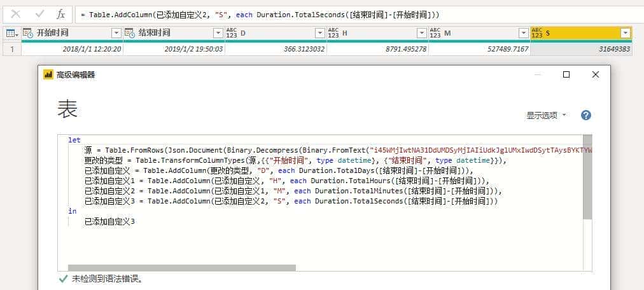The width and height of the screenshot is (644, 290).
Task: Click the editor's horizontal scrollbar thumb
Action: coord(181,268)
